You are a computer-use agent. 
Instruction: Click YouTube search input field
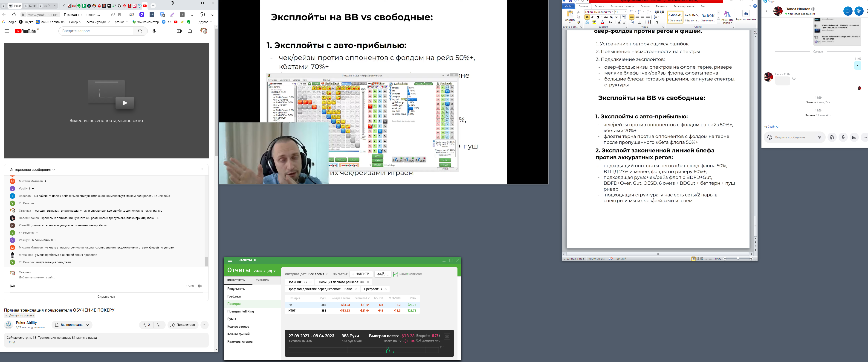(96, 31)
